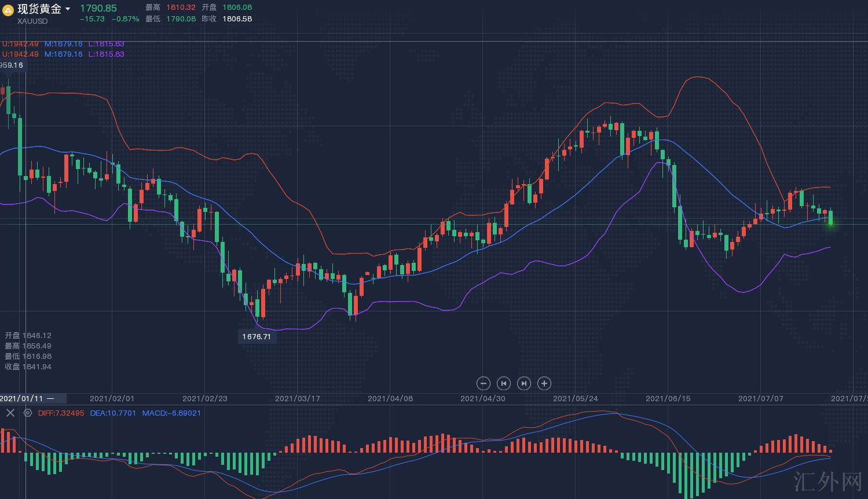This screenshot has width=868, height=499.
Task: Skip to the next chart period
Action: pyautogui.click(x=523, y=383)
